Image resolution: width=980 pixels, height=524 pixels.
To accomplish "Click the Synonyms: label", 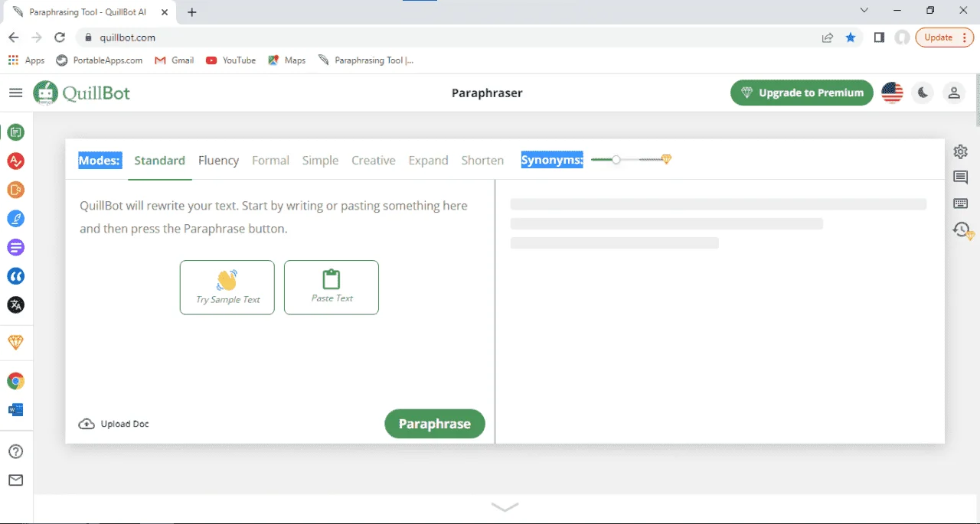I will click(552, 160).
